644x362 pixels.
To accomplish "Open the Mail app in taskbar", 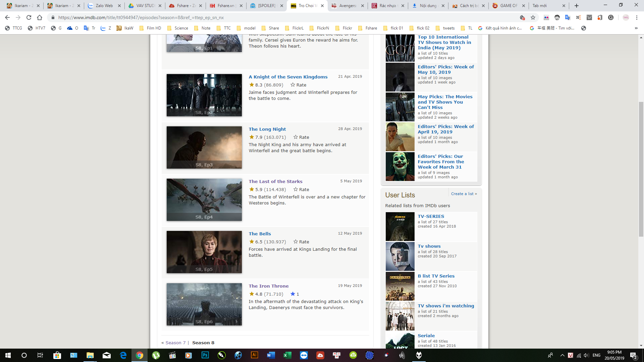I will point(107,355).
